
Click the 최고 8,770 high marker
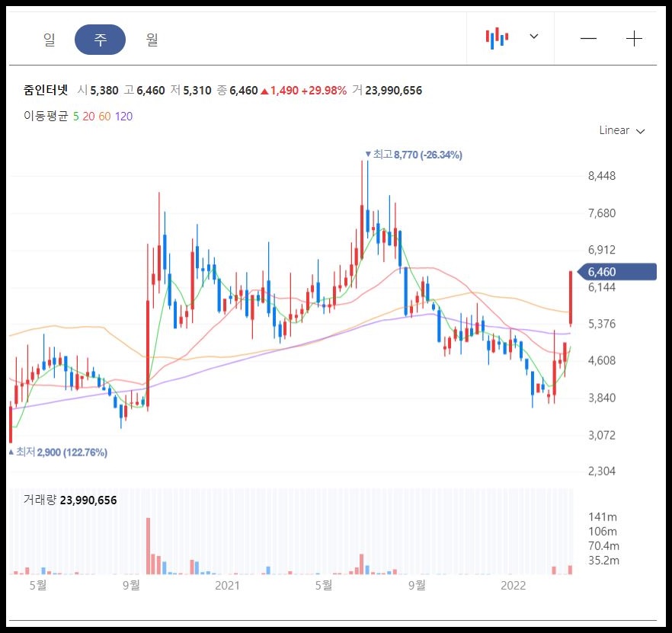point(414,155)
